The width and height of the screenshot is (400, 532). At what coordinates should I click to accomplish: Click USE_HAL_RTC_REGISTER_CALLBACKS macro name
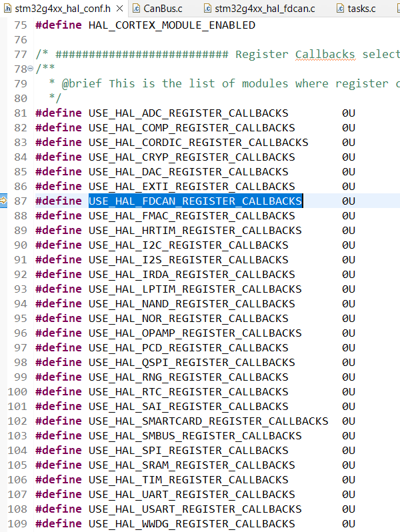coord(188,392)
